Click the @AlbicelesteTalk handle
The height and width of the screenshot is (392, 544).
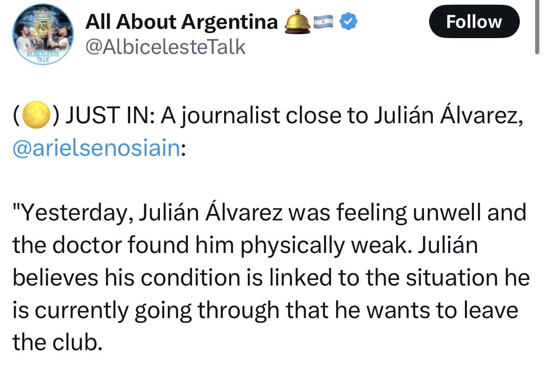[166, 47]
